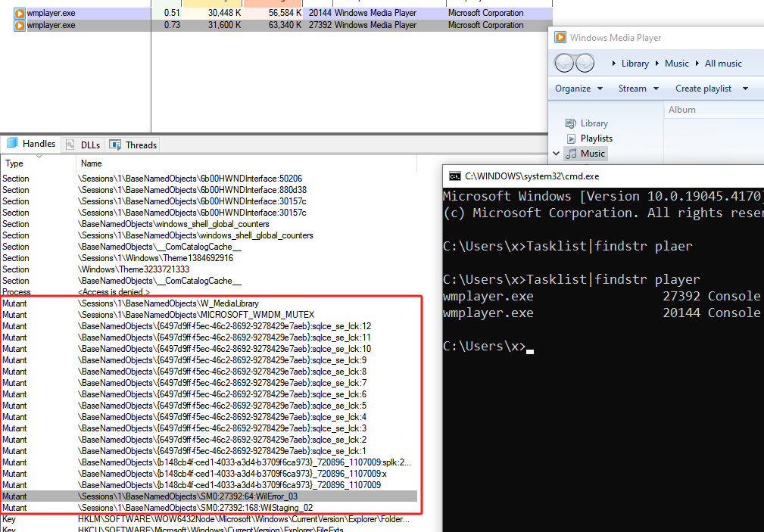
Task: Click the cmd prompt line C:\Users\x>
Action: point(488,347)
